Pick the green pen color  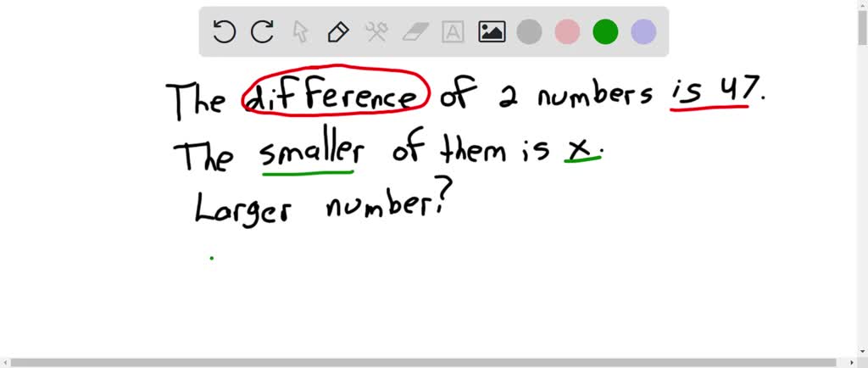605,32
